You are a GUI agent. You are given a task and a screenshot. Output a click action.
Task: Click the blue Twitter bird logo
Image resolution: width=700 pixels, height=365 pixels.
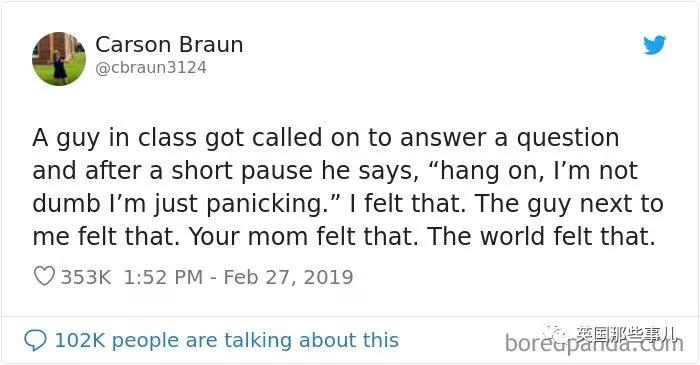(654, 45)
